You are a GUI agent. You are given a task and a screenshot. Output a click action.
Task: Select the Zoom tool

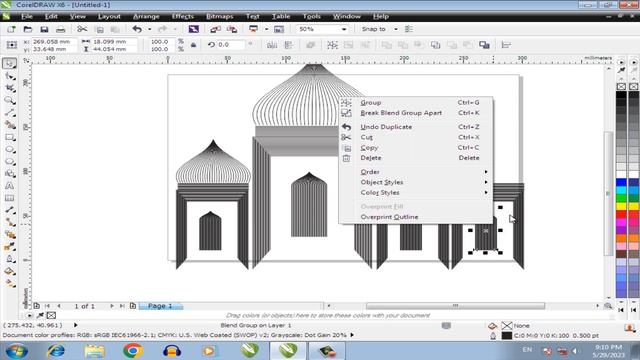point(10,100)
